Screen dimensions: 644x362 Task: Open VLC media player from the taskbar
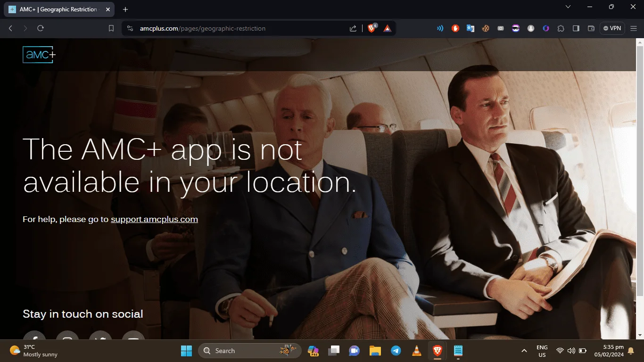[416, 351]
